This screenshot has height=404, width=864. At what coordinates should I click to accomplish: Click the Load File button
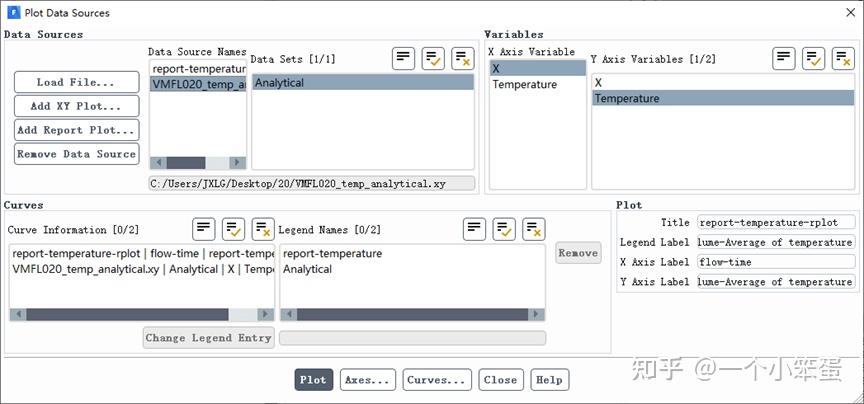[x=76, y=82]
